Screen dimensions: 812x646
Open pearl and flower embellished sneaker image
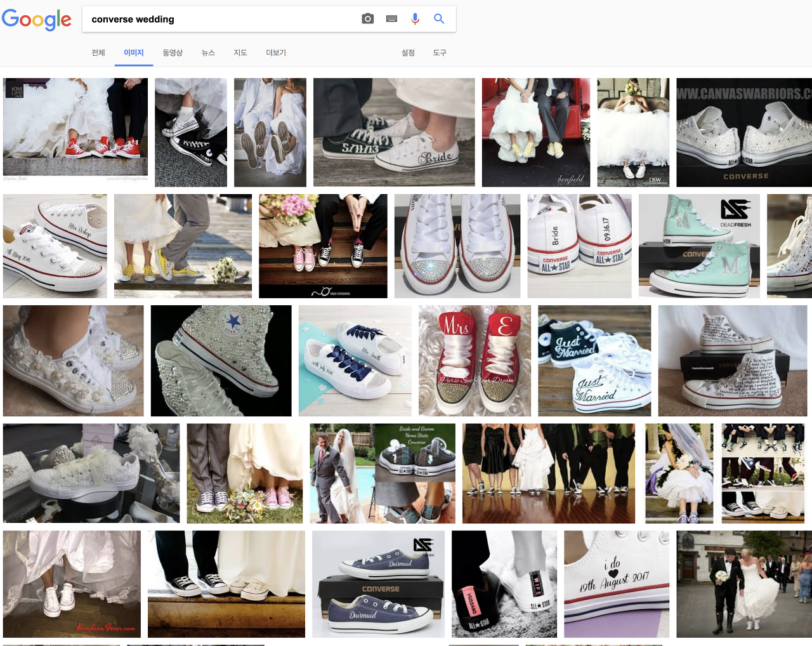[74, 360]
